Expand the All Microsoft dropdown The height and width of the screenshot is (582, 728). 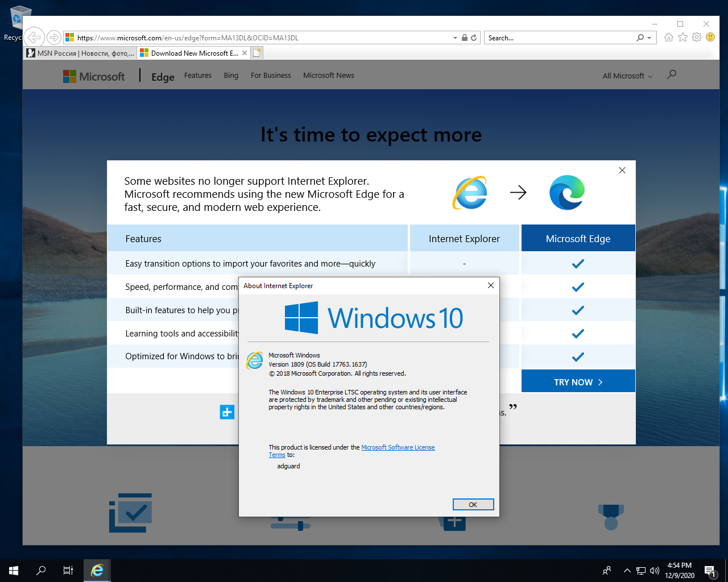pos(627,76)
